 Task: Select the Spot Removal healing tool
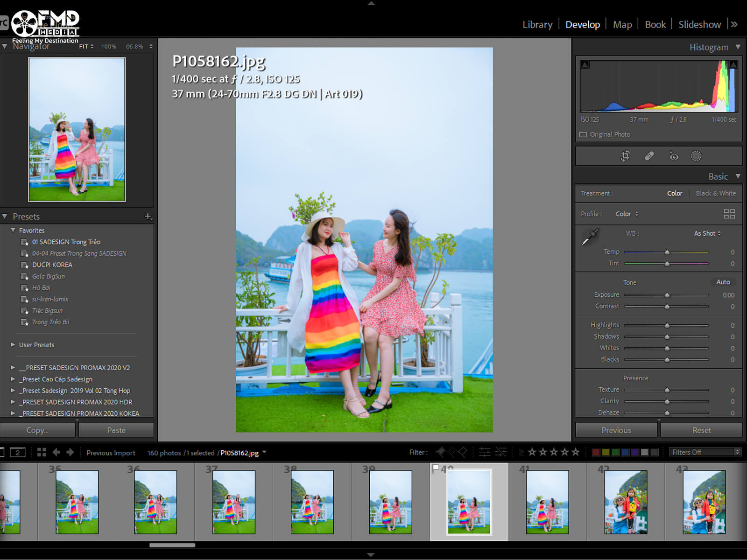(x=649, y=156)
